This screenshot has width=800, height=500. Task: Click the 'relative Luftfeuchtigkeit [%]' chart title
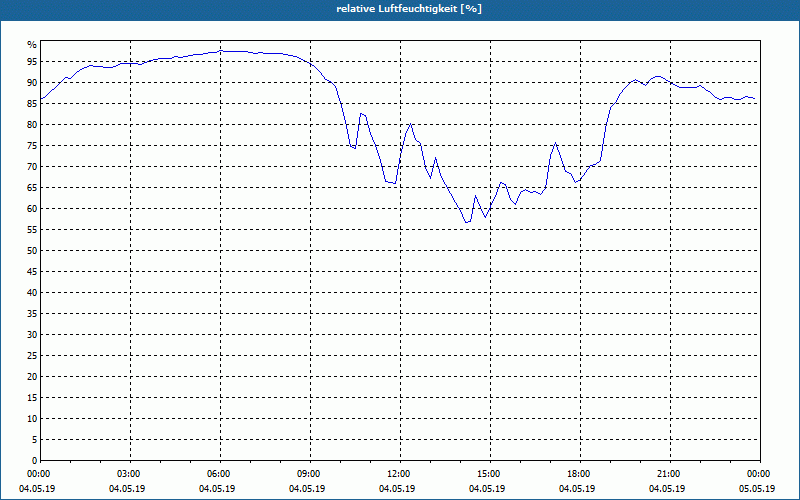pyautogui.click(x=409, y=9)
